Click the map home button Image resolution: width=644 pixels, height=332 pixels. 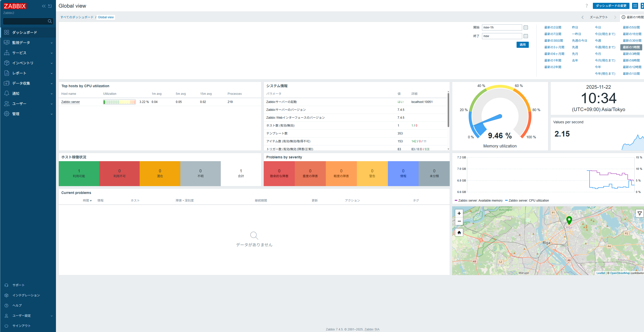pyautogui.click(x=459, y=232)
